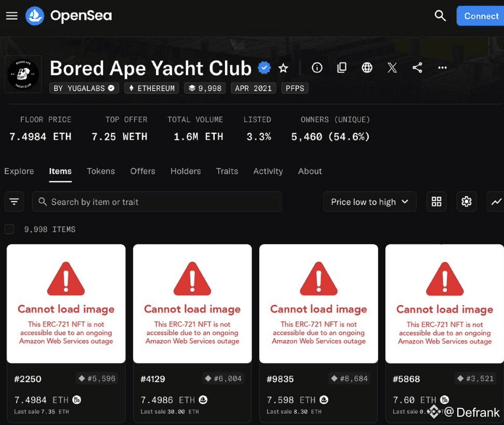Open the image for item #2250
The height and width of the screenshot is (425, 504).
pyautogui.click(x=66, y=304)
